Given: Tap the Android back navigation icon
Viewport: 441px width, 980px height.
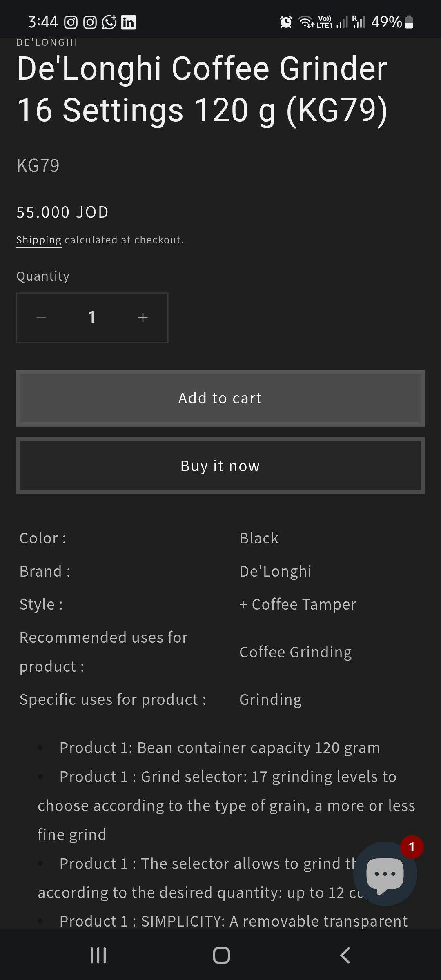Looking at the screenshot, I should pyautogui.click(x=345, y=955).
